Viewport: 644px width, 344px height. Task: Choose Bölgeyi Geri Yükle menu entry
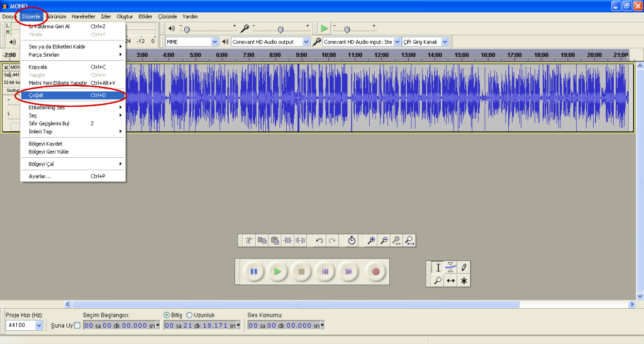73,152
